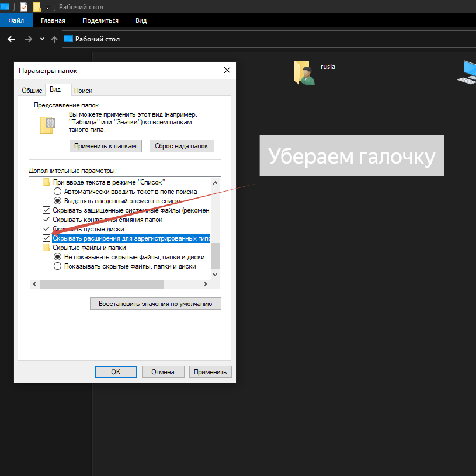Select Показывать скрытые файлы, папки и диски
The height and width of the screenshot is (476, 476).
[124, 266]
